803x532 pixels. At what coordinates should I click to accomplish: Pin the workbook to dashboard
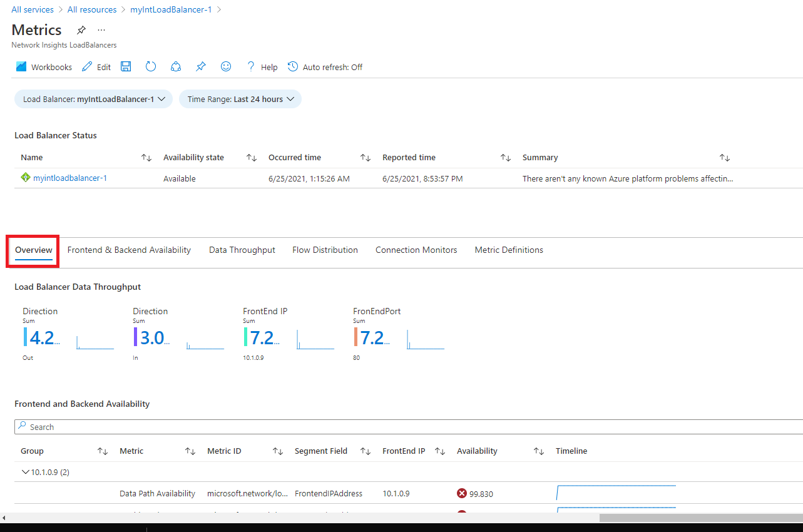(x=200, y=66)
